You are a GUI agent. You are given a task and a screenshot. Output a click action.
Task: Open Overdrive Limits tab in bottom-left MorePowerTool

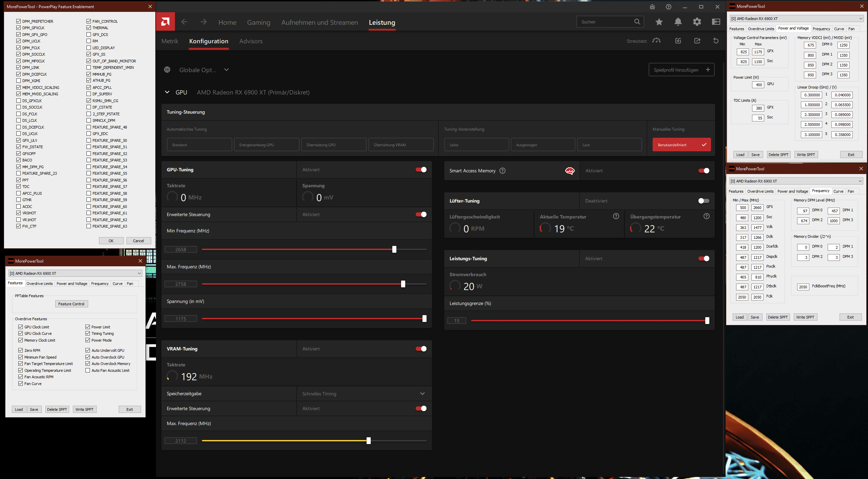click(x=40, y=283)
